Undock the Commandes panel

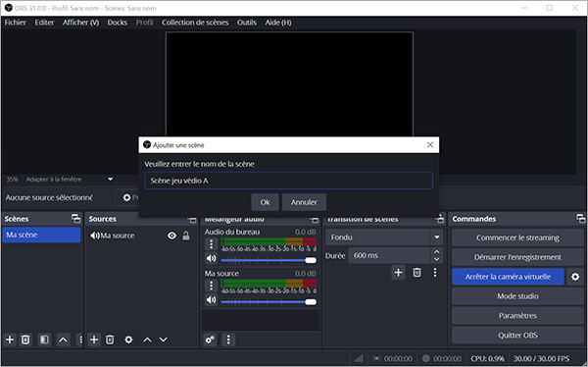pos(580,218)
